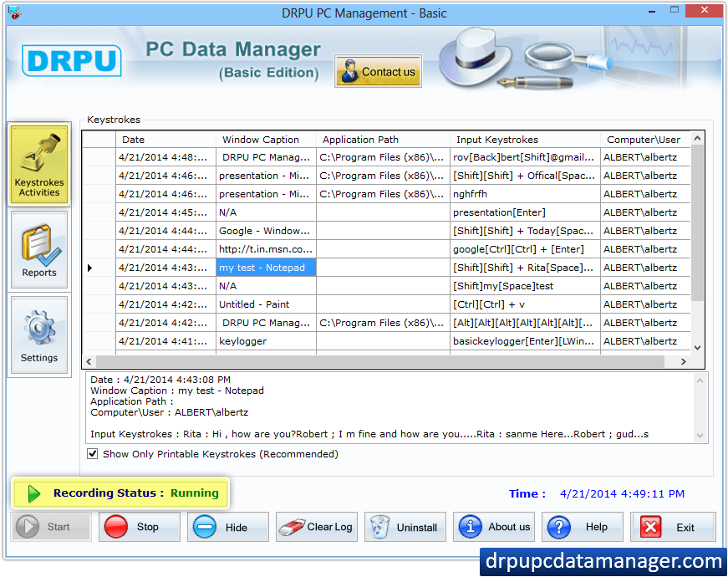Click the Start recording button
This screenshot has height=577, width=728.
(x=51, y=527)
